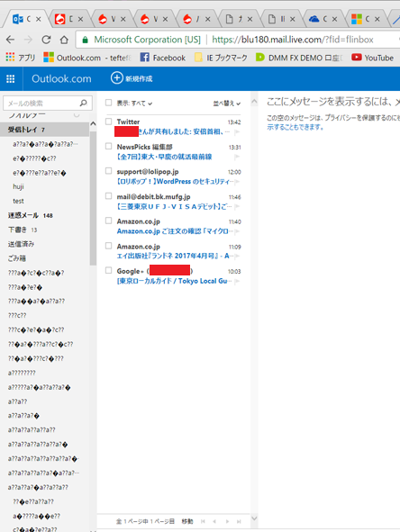The image size is (400, 532).
Task: Go to previous page in pager
Action: [214, 521]
